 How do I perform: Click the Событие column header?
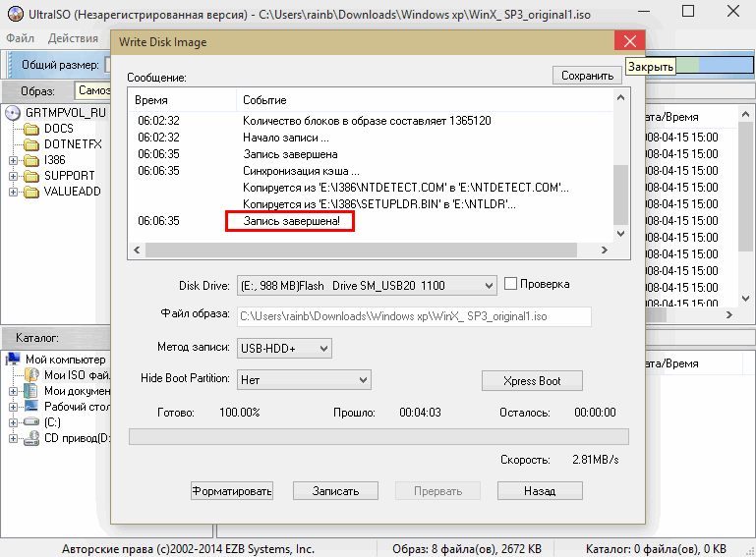coord(425,100)
